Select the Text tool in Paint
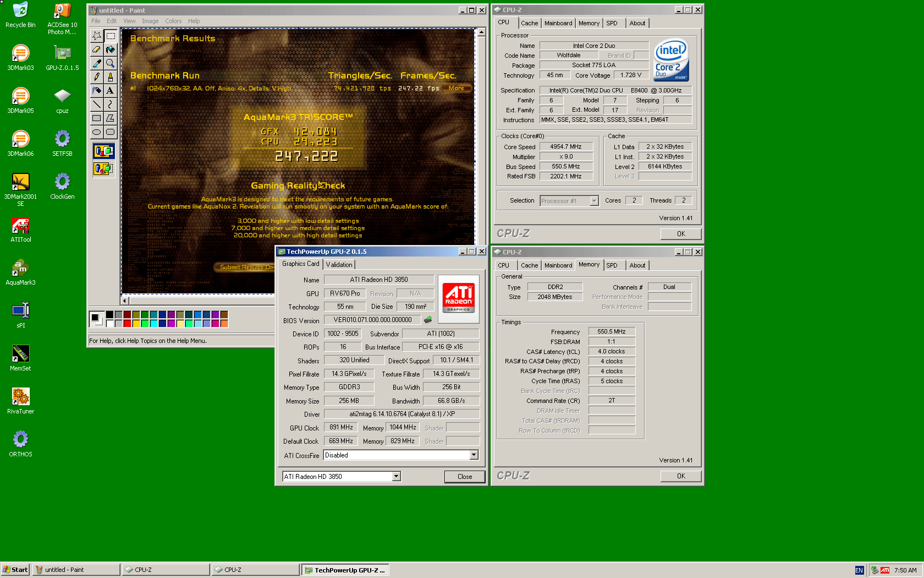The height and width of the screenshot is (578, 924). 110,91
